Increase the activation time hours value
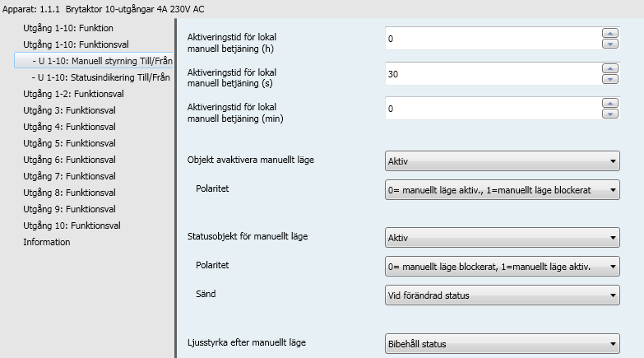Viewport: 644px width, 358px height. point(610,33)
